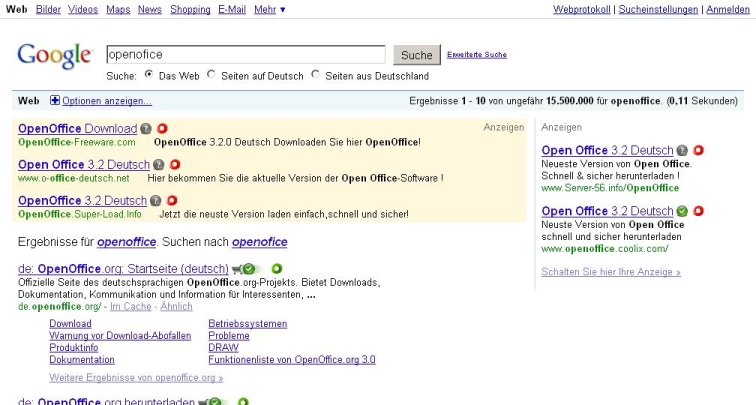Select 'Seiten auf Deutsch' search option

211,75
